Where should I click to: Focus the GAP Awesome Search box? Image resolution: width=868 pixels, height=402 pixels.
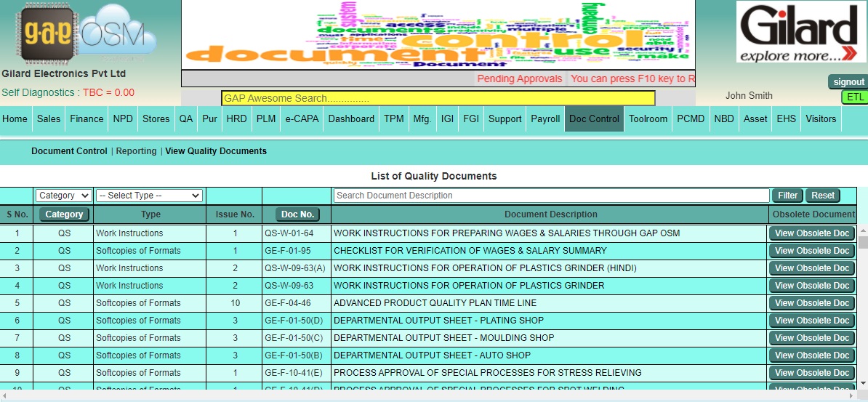(x=438, y=98)
